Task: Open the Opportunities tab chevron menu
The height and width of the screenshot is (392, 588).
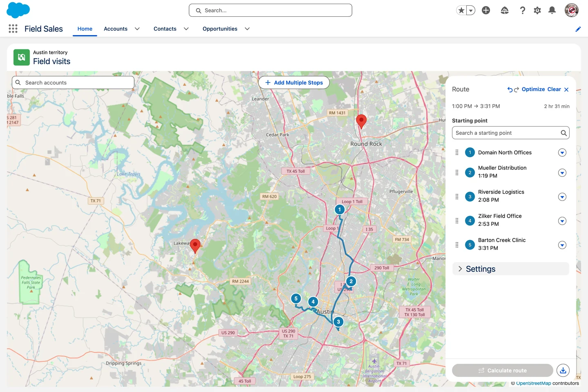Action: (x=247, y=29)
